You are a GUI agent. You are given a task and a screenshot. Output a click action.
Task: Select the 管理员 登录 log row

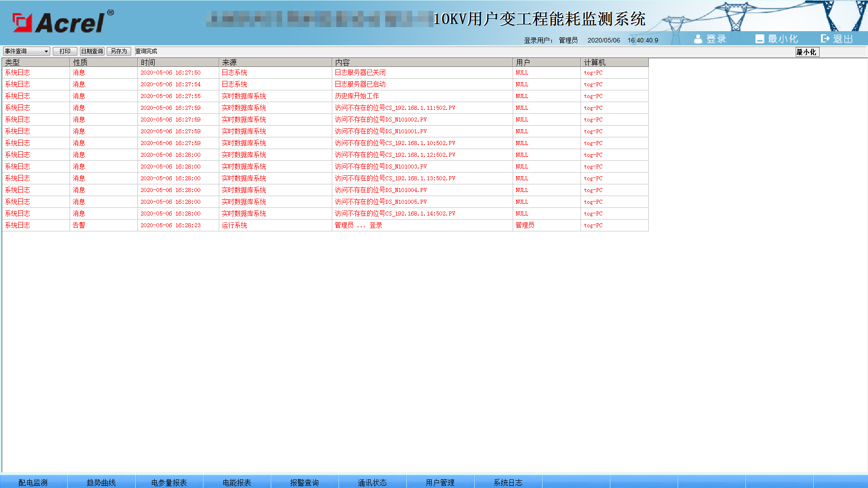pos(358,225)
